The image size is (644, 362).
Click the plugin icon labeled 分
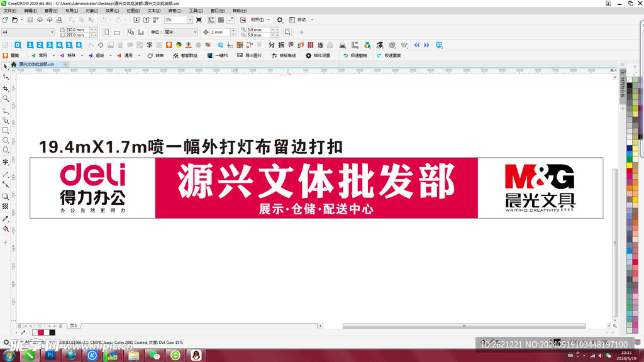coord(272,45)
